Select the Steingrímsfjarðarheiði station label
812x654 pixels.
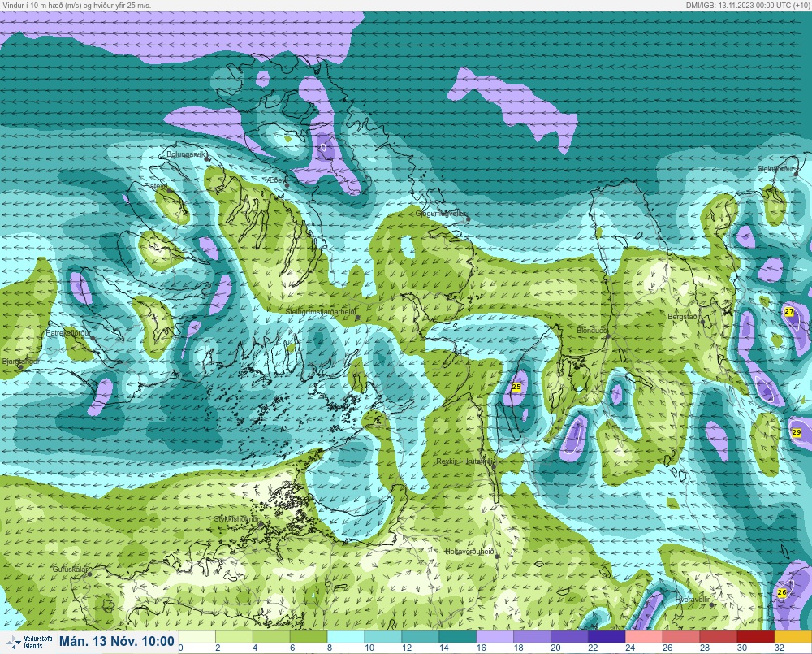[321, 312]
